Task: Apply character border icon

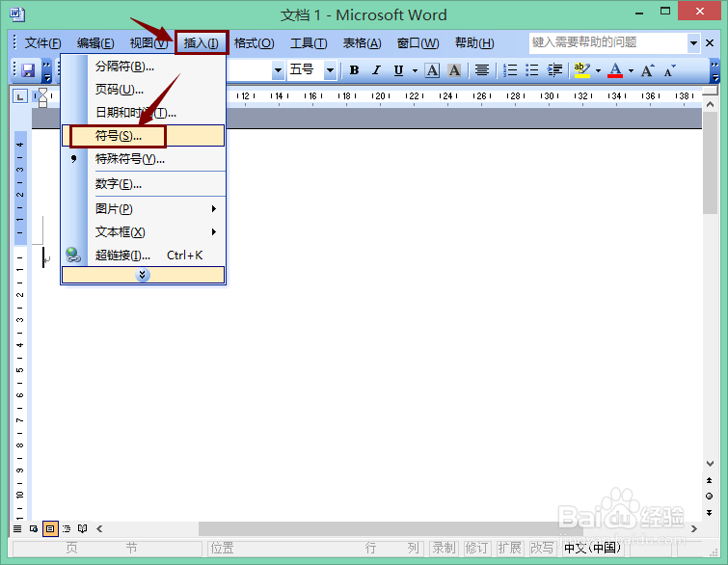Action: pyautogui.click(x=432, y=70)
